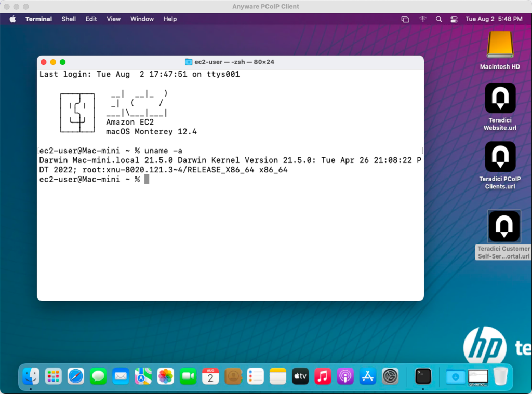
Task: Open the Shell menu
Action: pos(68,19)
